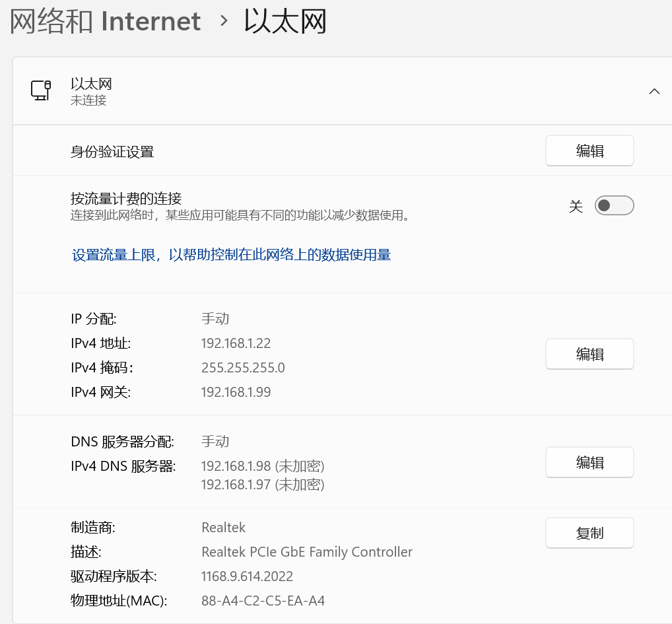Collapse the 以太网 details section
The height and width of the screenshot is (624, 672).
(654, 92)
